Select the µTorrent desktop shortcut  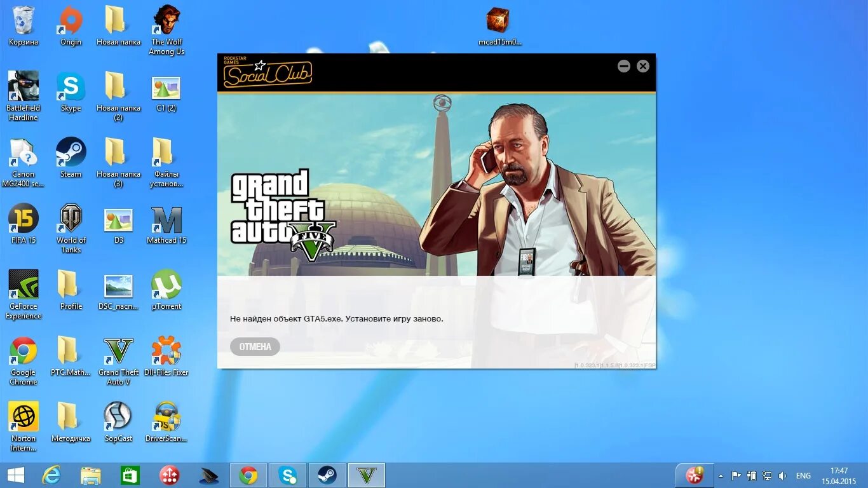click(x=166, y=290)
